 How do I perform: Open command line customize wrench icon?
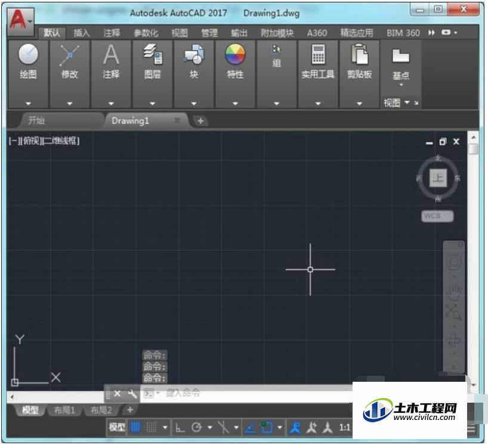point(132,394)
